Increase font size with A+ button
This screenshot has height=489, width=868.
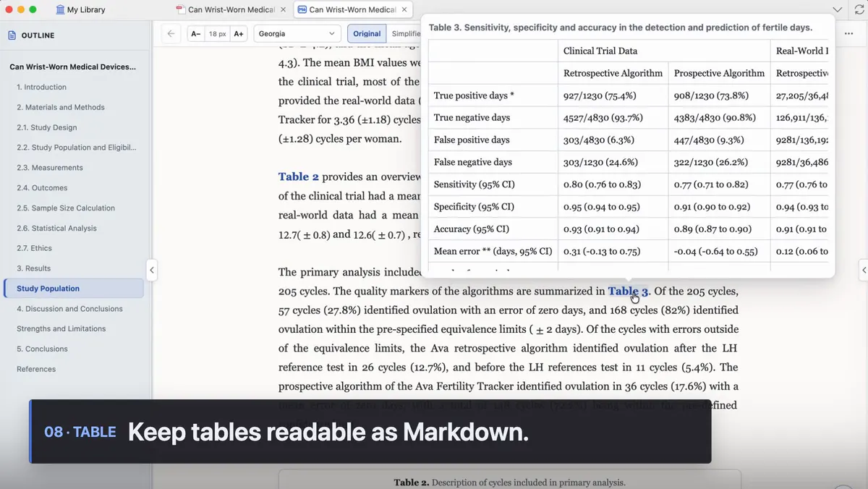tap(239, 33)
